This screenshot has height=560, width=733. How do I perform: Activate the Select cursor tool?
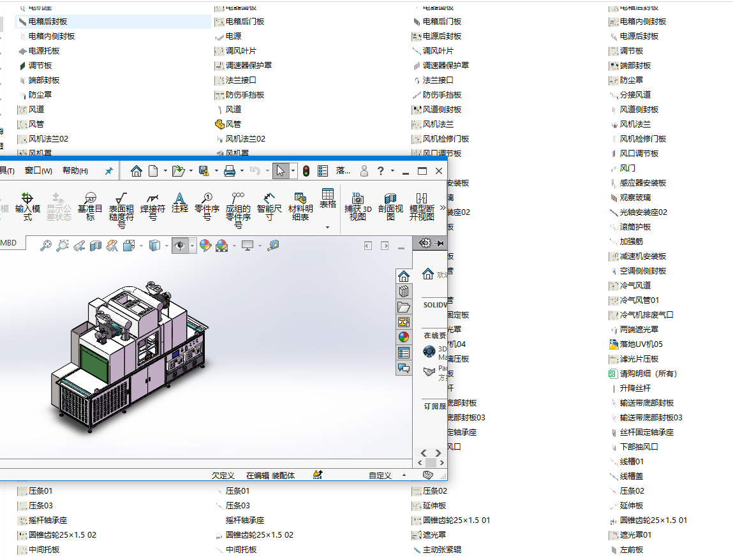coord(281,171)
